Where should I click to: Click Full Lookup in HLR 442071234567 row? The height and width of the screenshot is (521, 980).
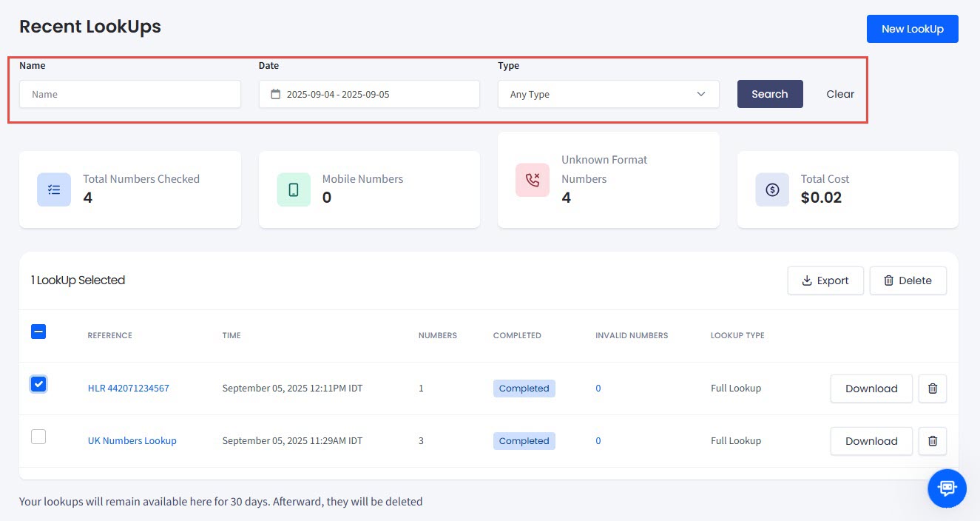click(x=736, y=389)
